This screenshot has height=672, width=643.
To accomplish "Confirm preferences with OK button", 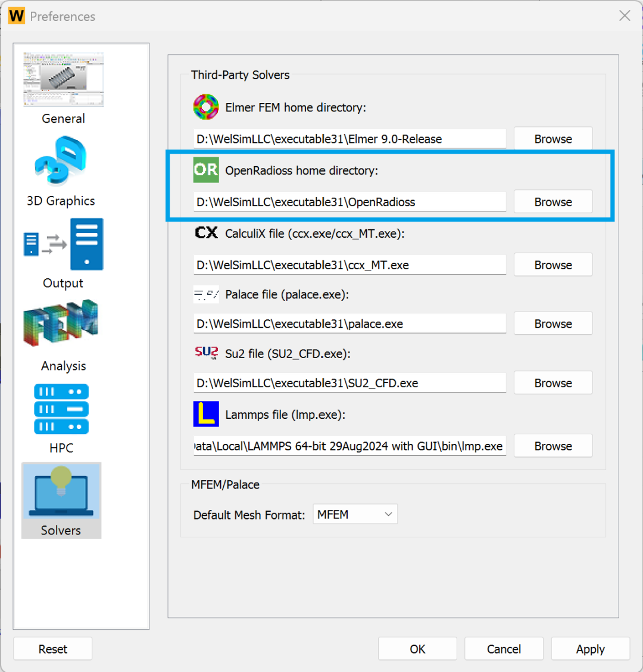I will tap(417, 649).
